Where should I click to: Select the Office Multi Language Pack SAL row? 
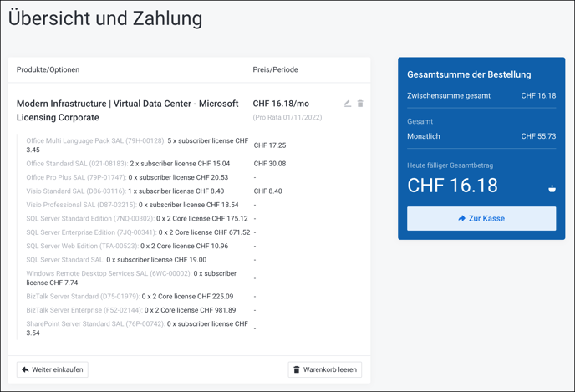[x=137, y=145]
